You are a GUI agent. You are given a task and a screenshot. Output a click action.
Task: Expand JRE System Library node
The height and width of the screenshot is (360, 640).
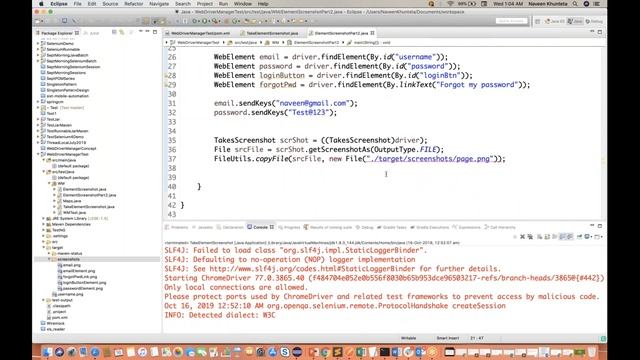pos(44,218)
